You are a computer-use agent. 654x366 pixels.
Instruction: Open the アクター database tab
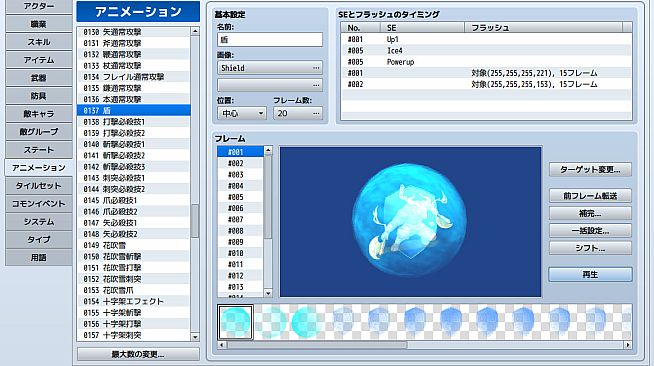(x=39, y=6)
